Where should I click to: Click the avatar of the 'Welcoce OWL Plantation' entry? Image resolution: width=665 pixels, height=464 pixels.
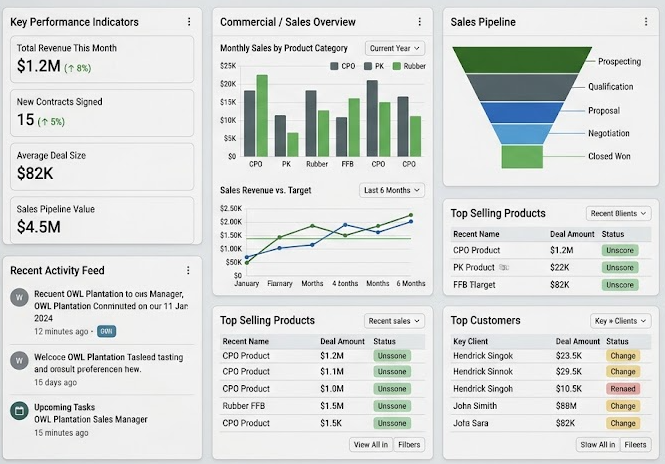coord(19,361)
